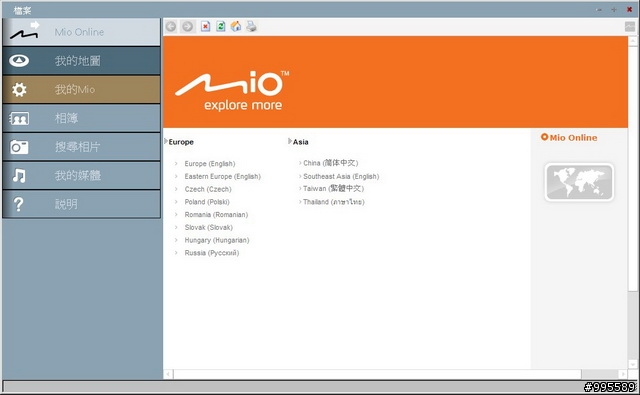Open the Slovak (Slovak) link
The height and width of the screenshot is (395, 640).
(209, 227)
